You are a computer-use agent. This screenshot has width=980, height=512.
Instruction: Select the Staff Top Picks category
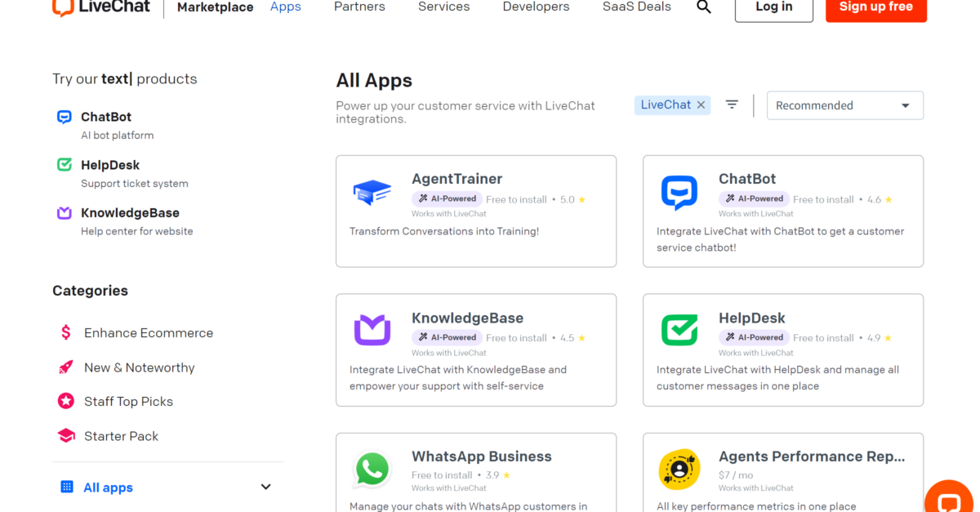[x=128, y=401]
